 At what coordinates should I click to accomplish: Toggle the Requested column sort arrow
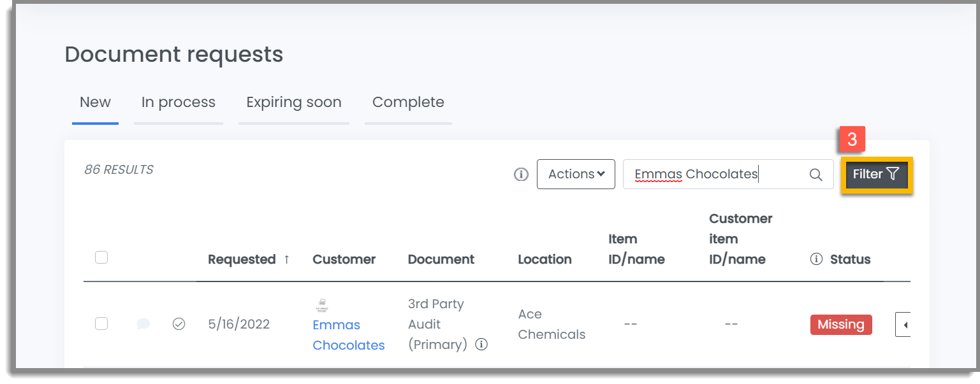click(x=287, y=259)
